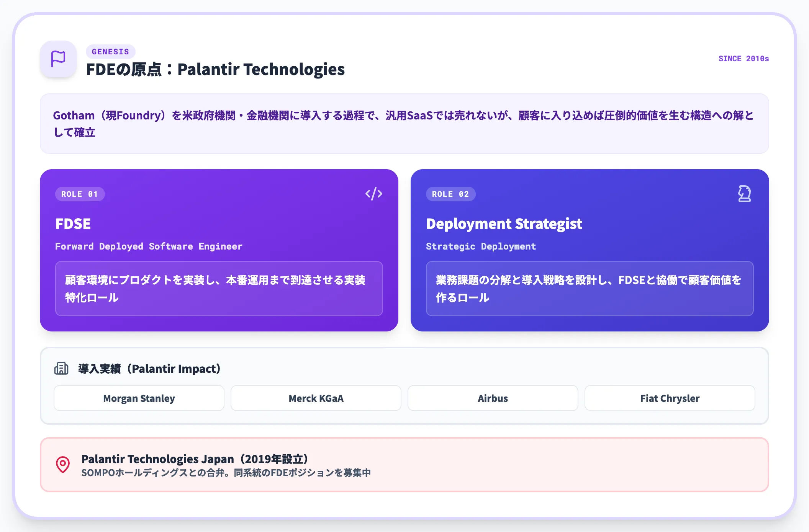Expand the Gotham description banner
Viewport: 809px width, 532px height.
point(404,124)
